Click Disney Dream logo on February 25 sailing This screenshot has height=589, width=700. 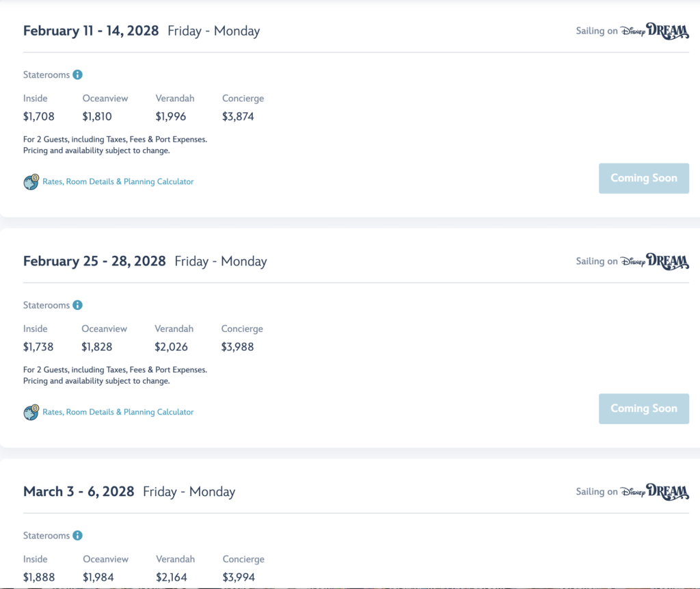point(654,261)
